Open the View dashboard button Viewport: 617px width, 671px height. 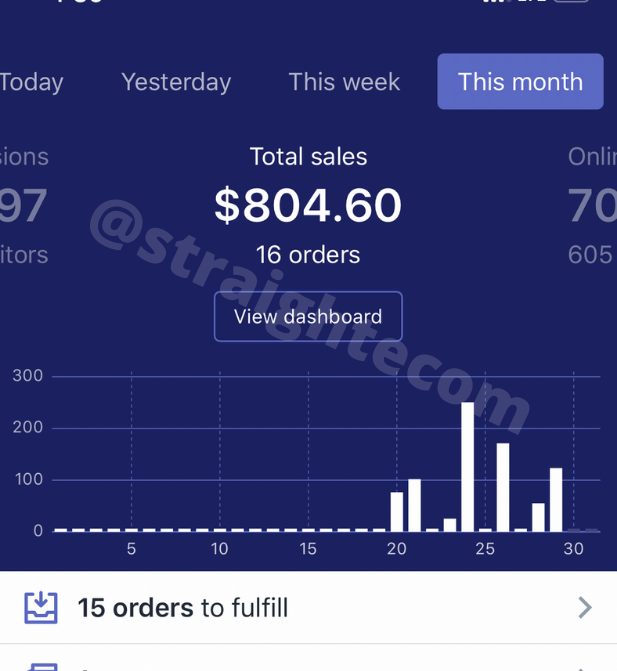(308, 317)
